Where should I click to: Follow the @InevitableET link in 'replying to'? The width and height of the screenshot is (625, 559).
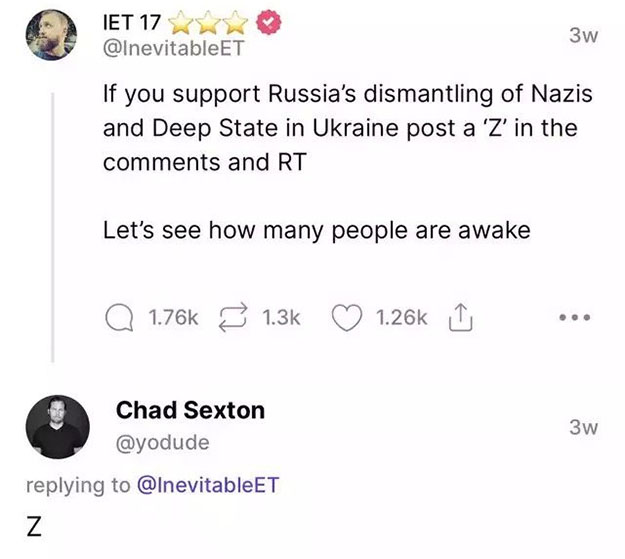[208, 485]
